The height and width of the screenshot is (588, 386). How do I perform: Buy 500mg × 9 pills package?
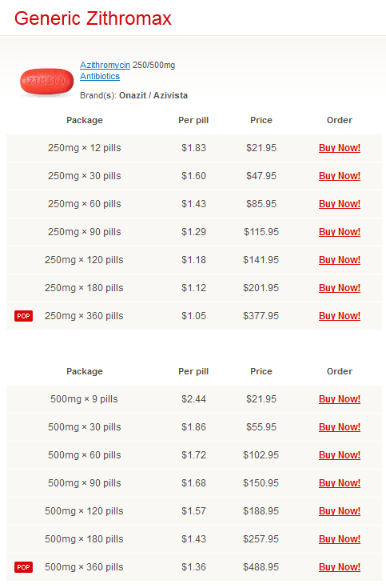click(340, 399)
